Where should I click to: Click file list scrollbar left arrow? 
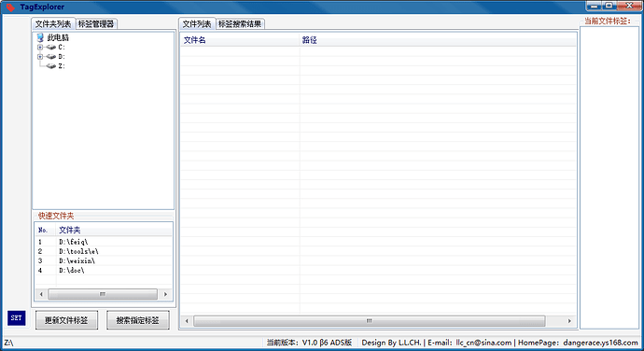click(x=187, y=320)
